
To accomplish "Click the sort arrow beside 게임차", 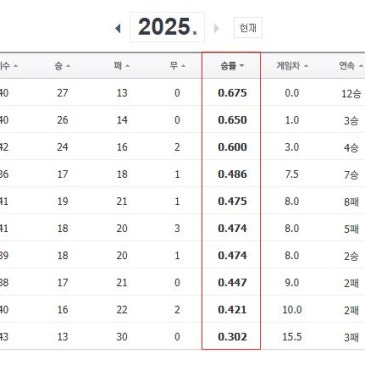I will coord(306,66).
